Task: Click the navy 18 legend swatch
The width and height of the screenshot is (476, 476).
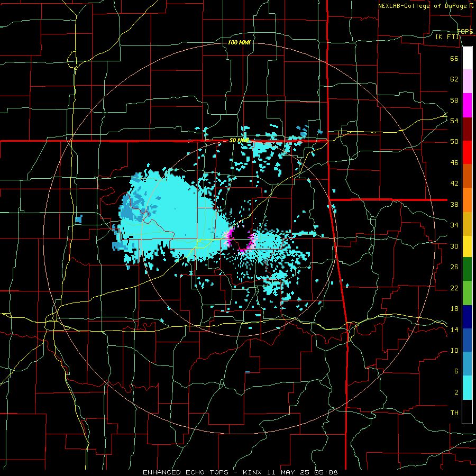Action: click(467, 317)
